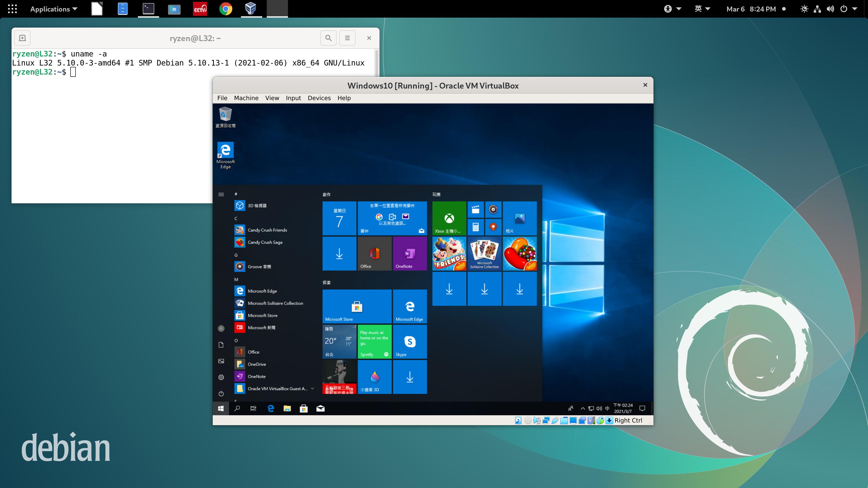
Task: Toggle the mouse integration indicator in VirtualBox status bar
Action: [600, 420]
